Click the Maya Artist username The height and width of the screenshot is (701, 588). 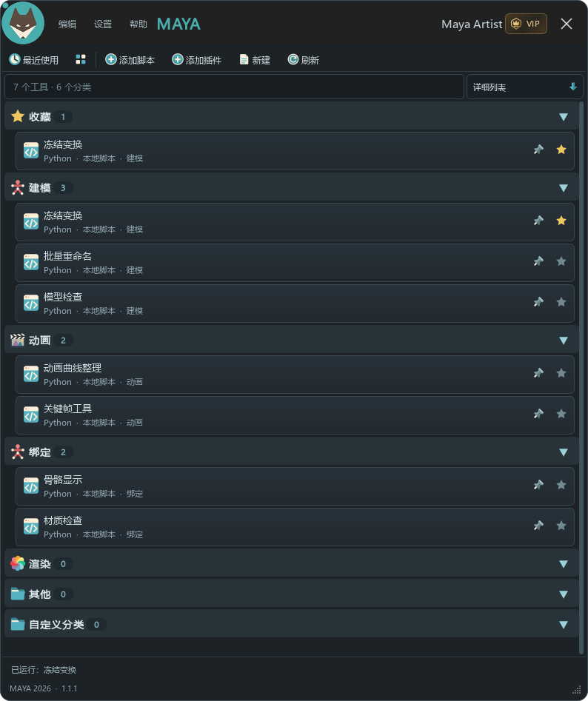[x=472, y=24]
